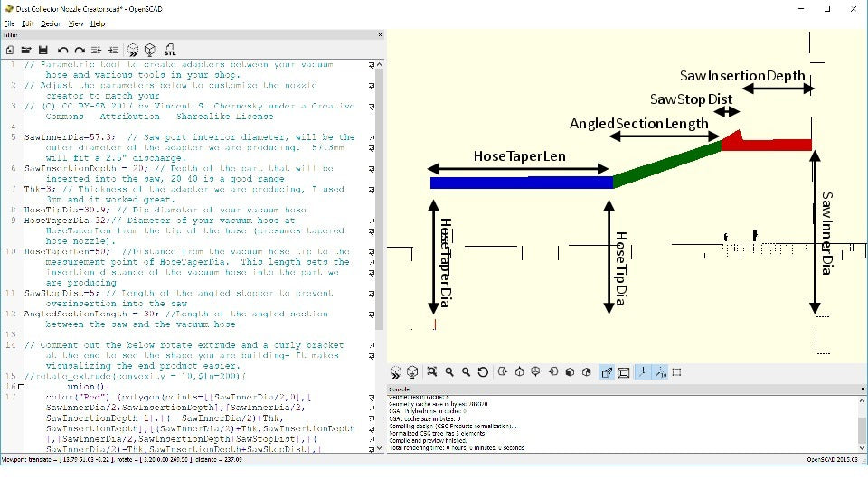Close the Console panel
Viewport: 868px width, 488px height.
click(862, 389)
